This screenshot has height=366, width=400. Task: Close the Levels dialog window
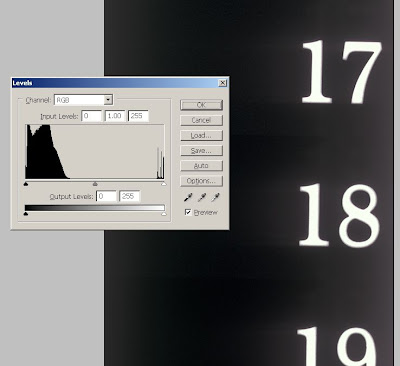(x=222, y=83)
